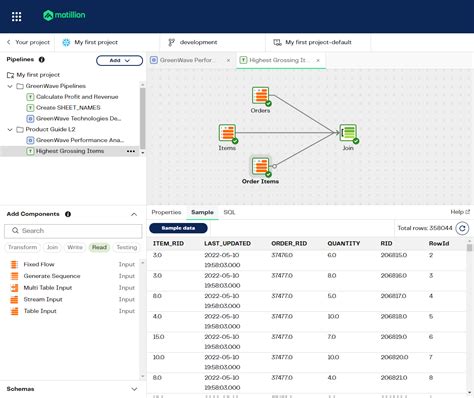Screen dimensions: 474x398
Task: Select the Stream Input component
Action: [x=73, y=299]
